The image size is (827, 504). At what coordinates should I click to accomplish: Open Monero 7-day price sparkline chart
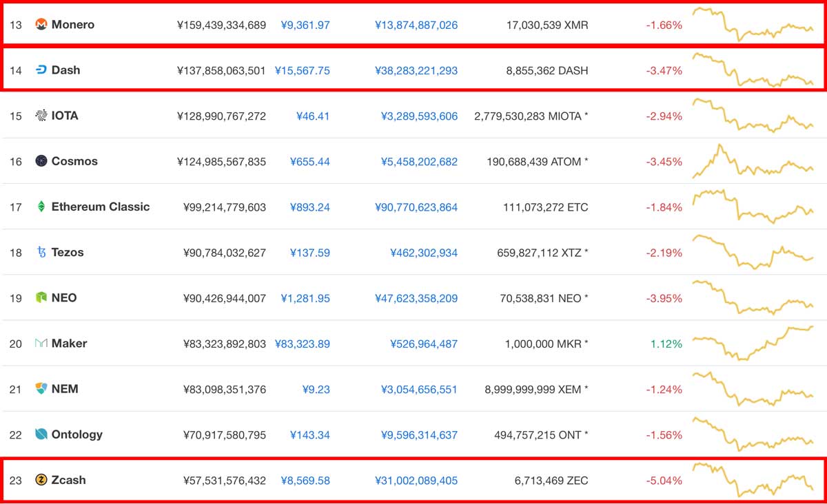tap(753, 24)
